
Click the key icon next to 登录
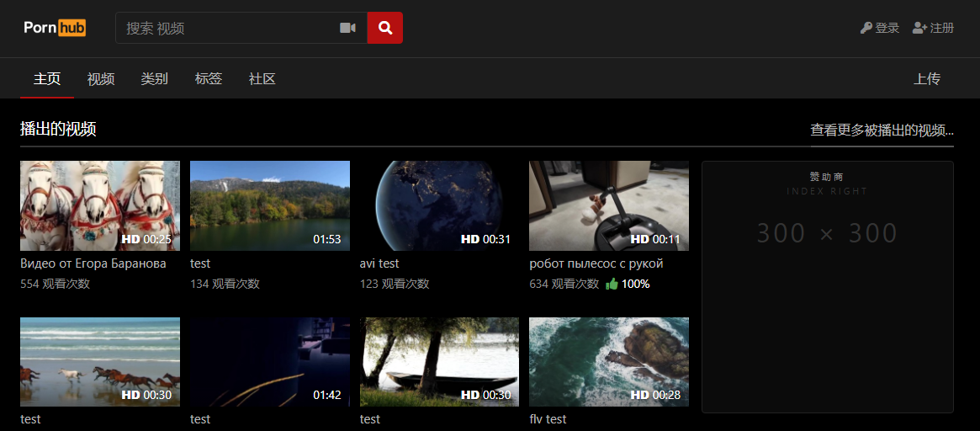866,28
